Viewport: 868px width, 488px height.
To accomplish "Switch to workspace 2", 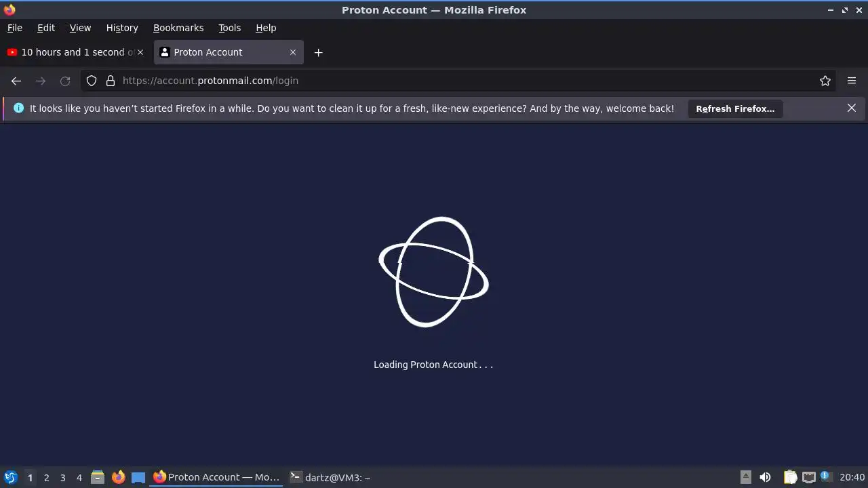I will [x=46, y=478].
